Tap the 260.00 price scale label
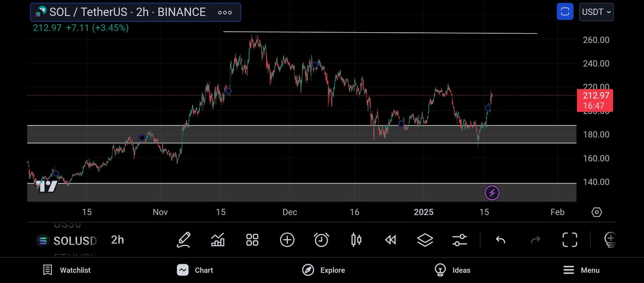The height and width of the screenshot is (283, 644). [x=596, y=40]
